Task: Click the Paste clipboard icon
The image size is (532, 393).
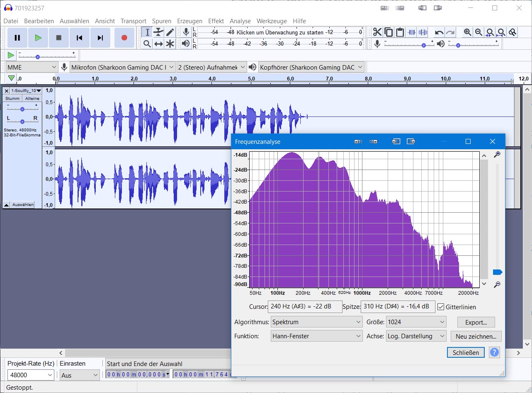Action: tap(400, 32)
